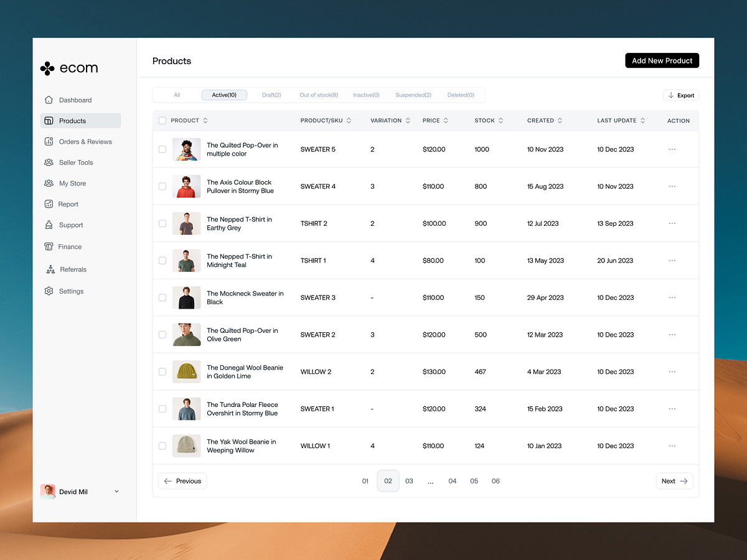Image resolution: width=747 pixels, height=560 pixels.
Task: Click the Seller Tools icon
Action: (49, 162)
